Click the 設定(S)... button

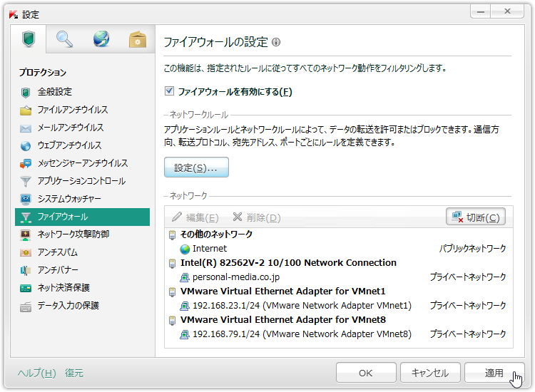(x=196, y=167)
